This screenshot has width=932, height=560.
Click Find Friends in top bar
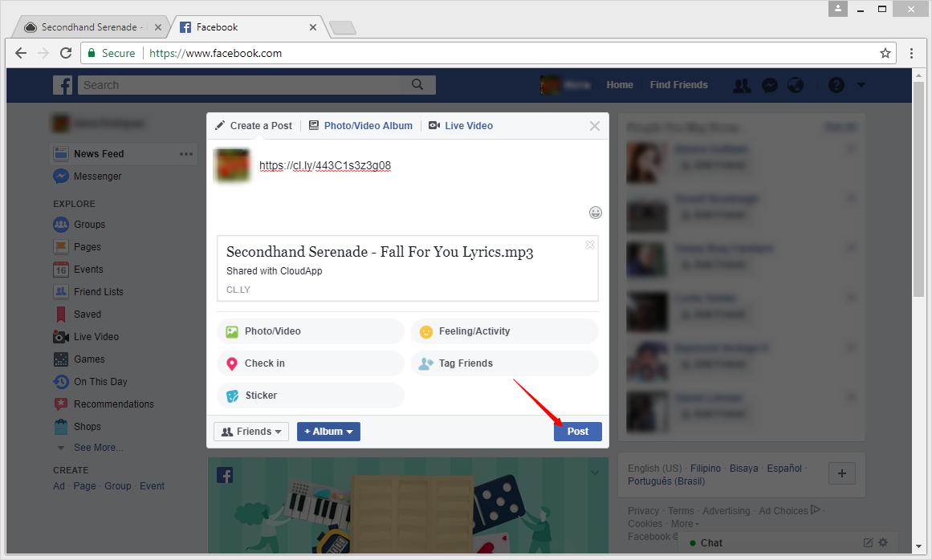[679, 85]
